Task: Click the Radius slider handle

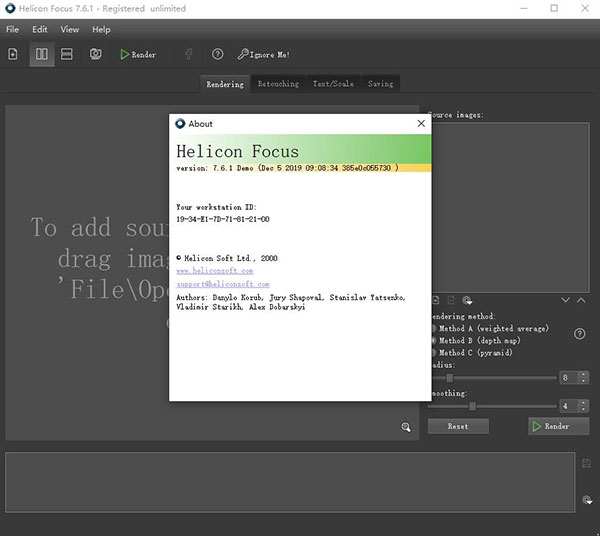Action: (x=450, y=378)
